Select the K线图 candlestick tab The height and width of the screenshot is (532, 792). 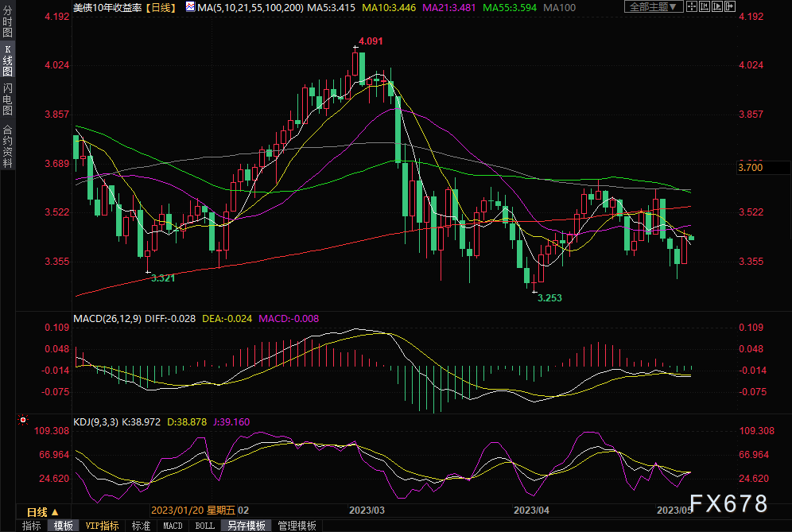click(x=7, y=60)
